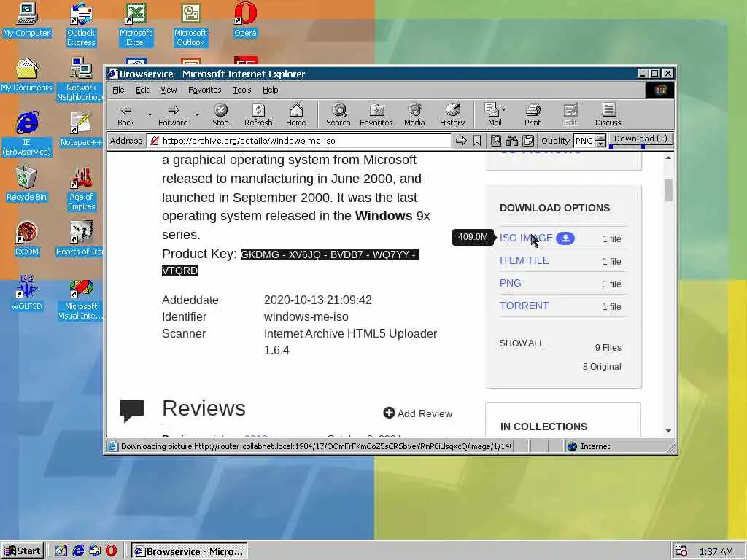Open the Favorites toolbar pane

[x=376, y=114]
